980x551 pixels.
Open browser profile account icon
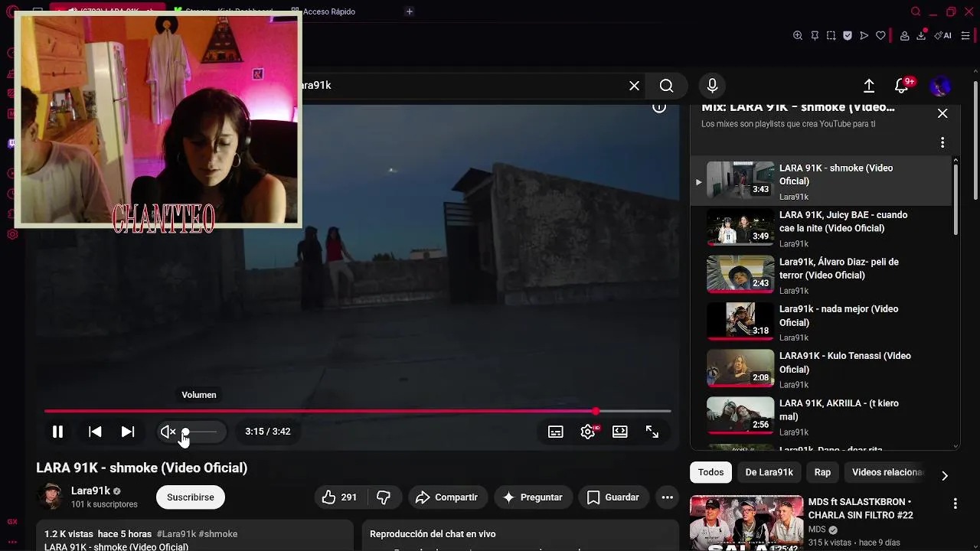904,36
